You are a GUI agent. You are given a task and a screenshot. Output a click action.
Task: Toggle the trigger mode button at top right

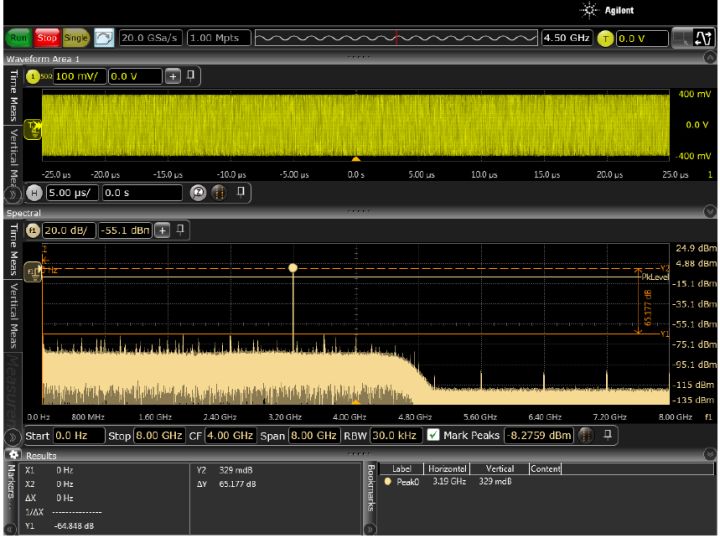click(x=703, y=38)
